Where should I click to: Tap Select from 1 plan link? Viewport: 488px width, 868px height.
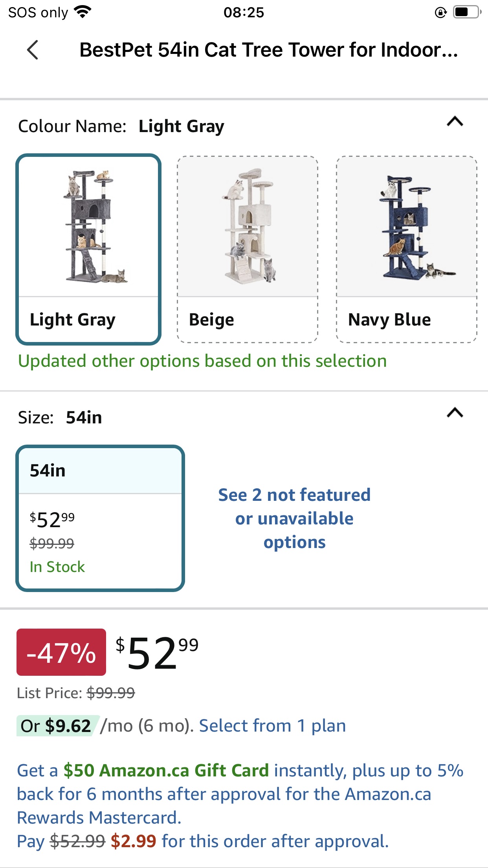[x=272, y=726]
